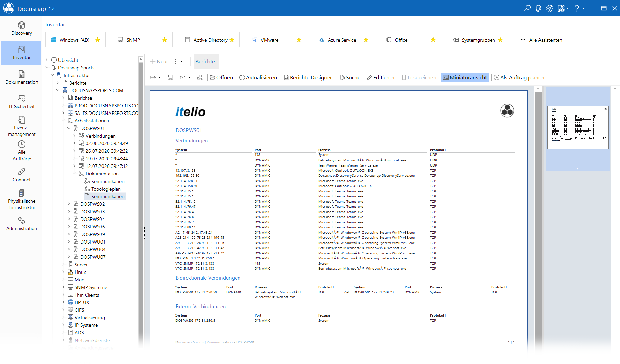The width and height of the screenshot is (620, 364).
Task: Click the printer icon in report toolbar
Action: coord(200,78)
